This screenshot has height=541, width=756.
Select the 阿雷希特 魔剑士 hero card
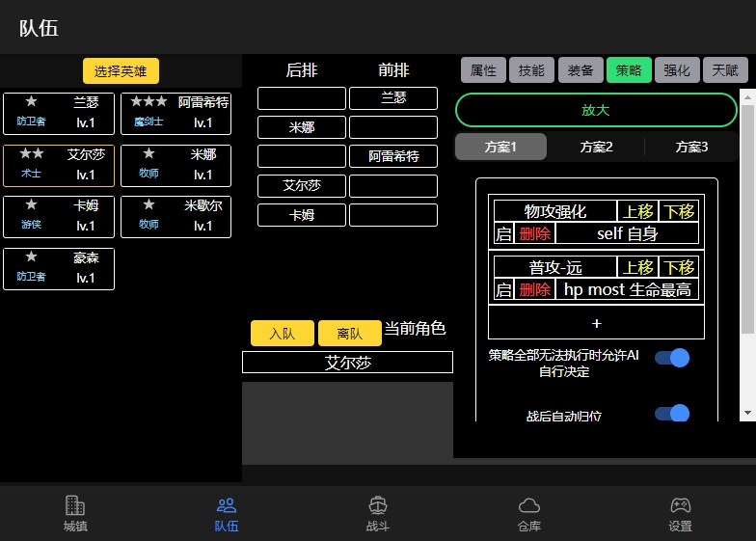click(x=175, y=113)
